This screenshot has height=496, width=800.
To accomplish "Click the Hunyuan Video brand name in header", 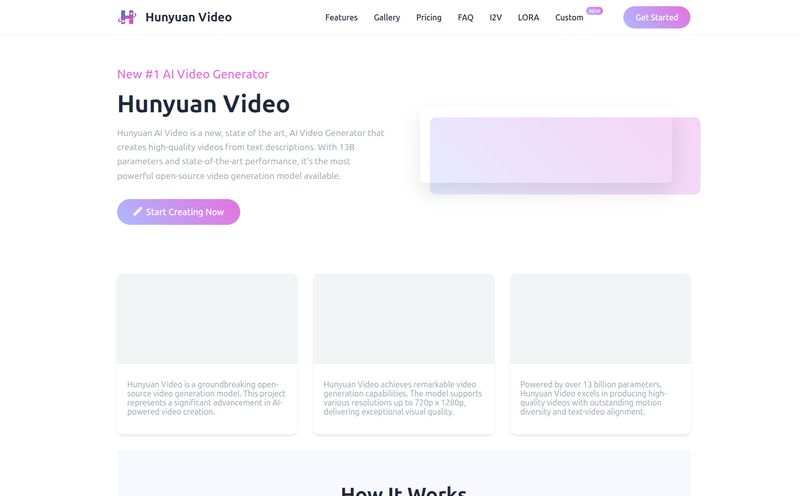I will click(x=188, y=17).
